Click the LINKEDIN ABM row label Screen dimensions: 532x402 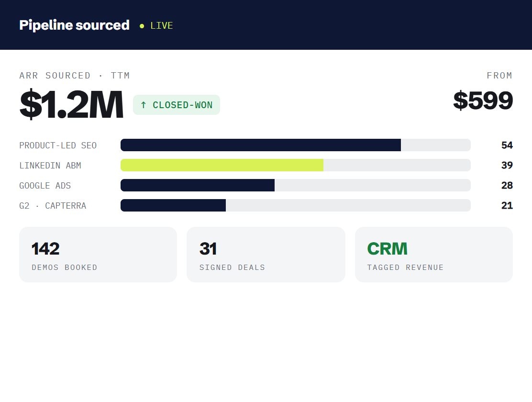point(50,166)
